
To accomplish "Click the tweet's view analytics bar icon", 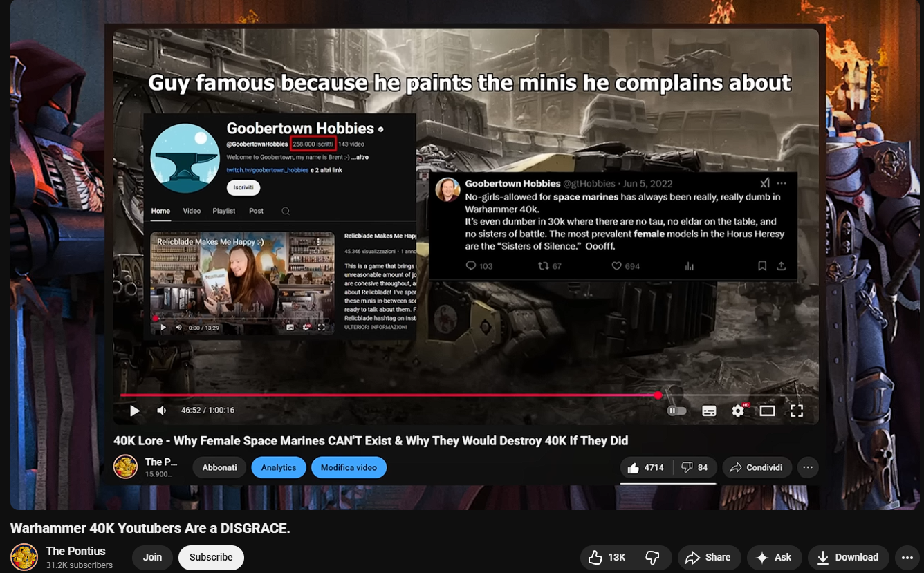I will click(689, 266).
